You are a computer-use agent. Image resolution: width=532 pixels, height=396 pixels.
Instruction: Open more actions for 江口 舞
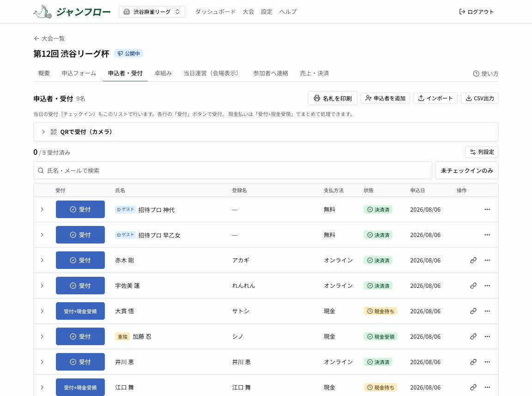[487, 387]
